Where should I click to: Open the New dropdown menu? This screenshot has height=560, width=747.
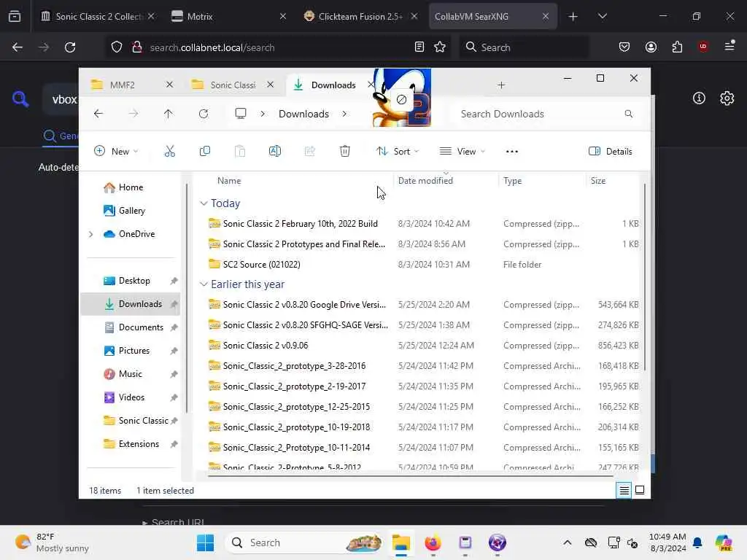coord(116,152)
